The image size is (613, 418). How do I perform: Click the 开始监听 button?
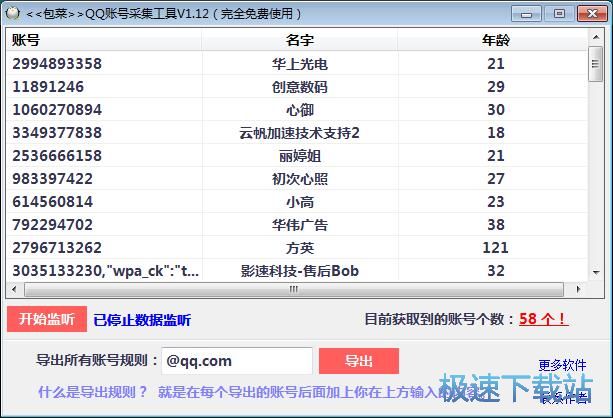(x=47, y=319)
